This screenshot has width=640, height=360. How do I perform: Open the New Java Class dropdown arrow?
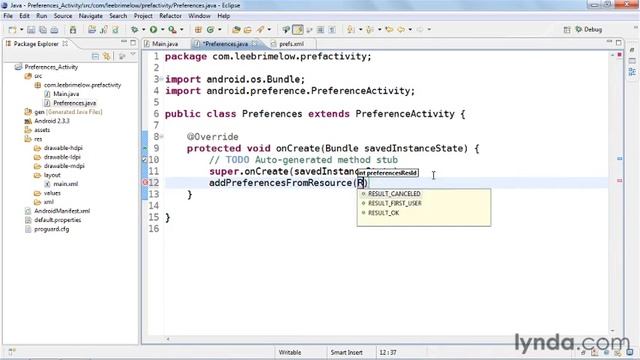(220, 30)
